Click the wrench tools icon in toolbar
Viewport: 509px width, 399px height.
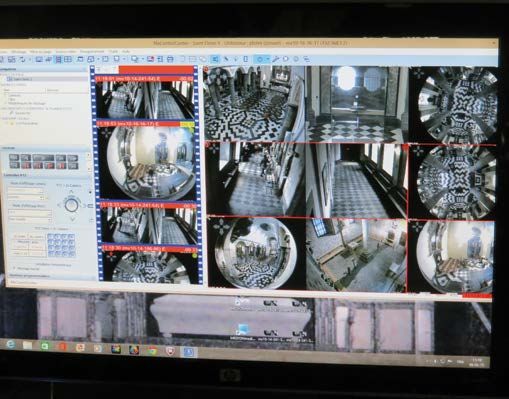tap(276, 59)
